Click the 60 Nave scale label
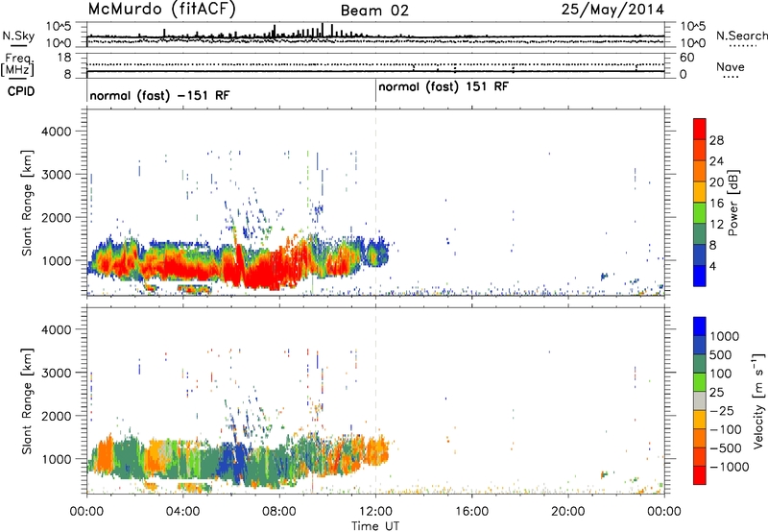Image resolution: width=768 pixels, height=532 pixels. [x=687, y=58]
